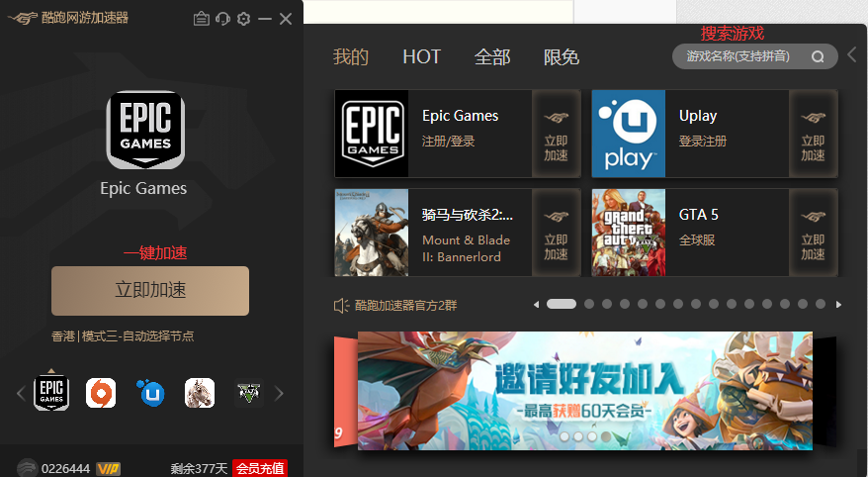Switch to the 我的 tab
Screen dimensions: 868x477
pos(350,56)
